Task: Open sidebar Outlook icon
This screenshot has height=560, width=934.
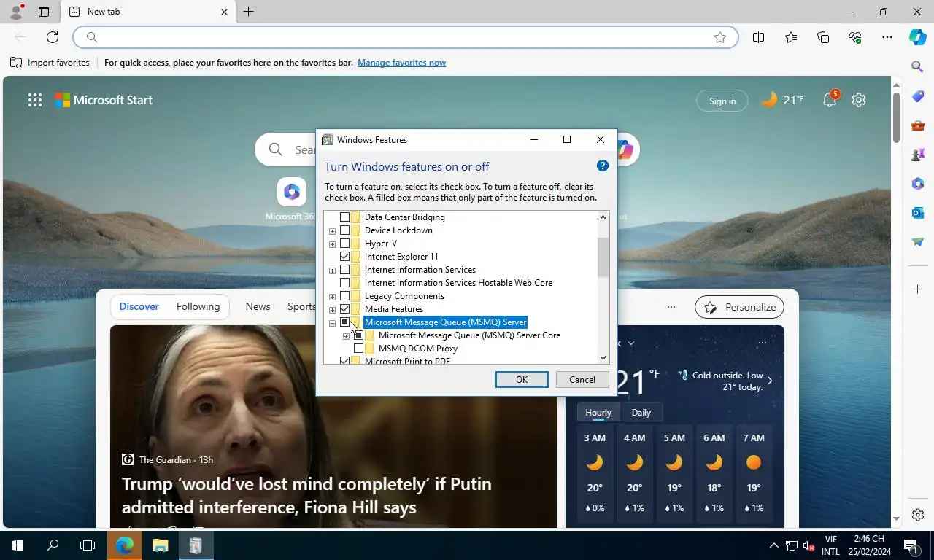Action: [918, 213]
